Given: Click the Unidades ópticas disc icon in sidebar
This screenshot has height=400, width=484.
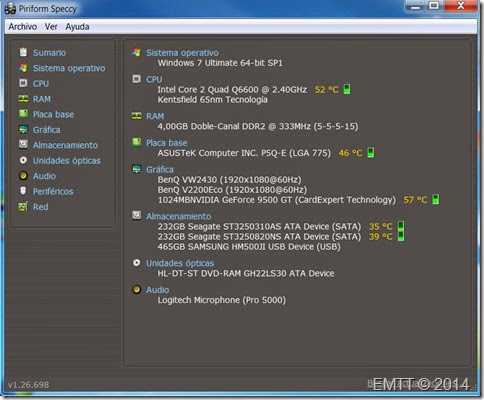Looking at the screenshot, I should click(x=23, y=160).
